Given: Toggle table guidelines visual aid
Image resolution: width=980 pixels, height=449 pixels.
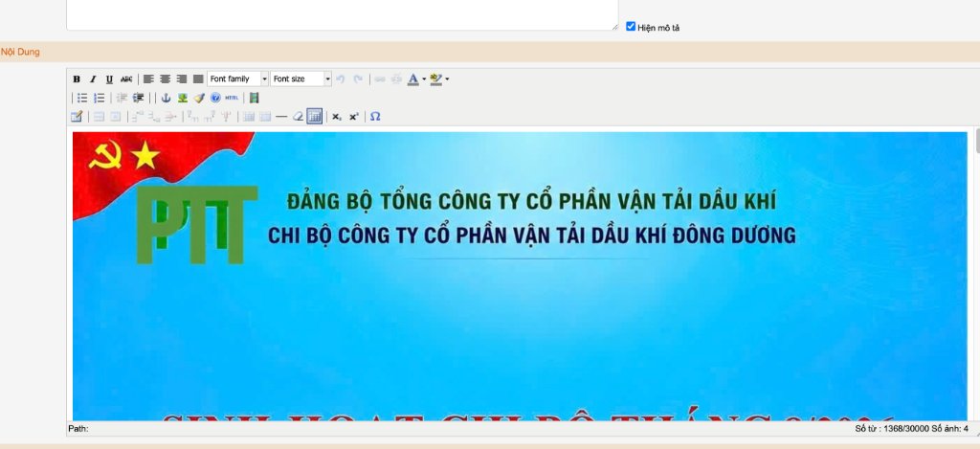Looking at the screenshot, I should click(x=314, y=116).
